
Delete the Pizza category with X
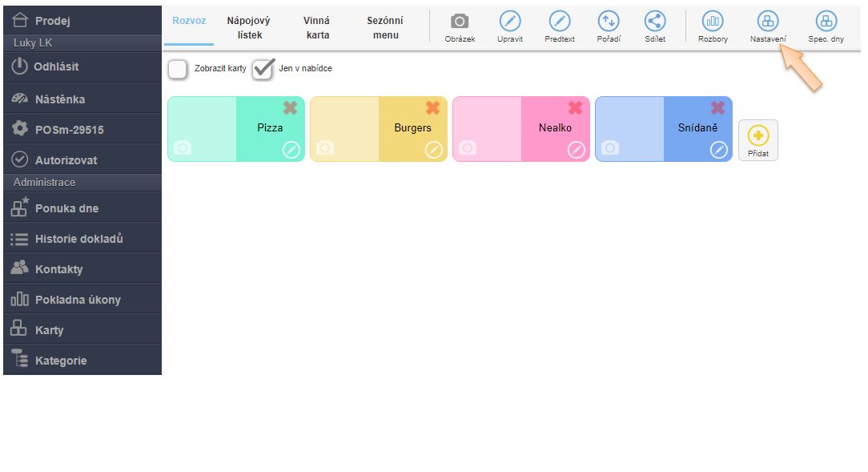(x=290, y=108)
